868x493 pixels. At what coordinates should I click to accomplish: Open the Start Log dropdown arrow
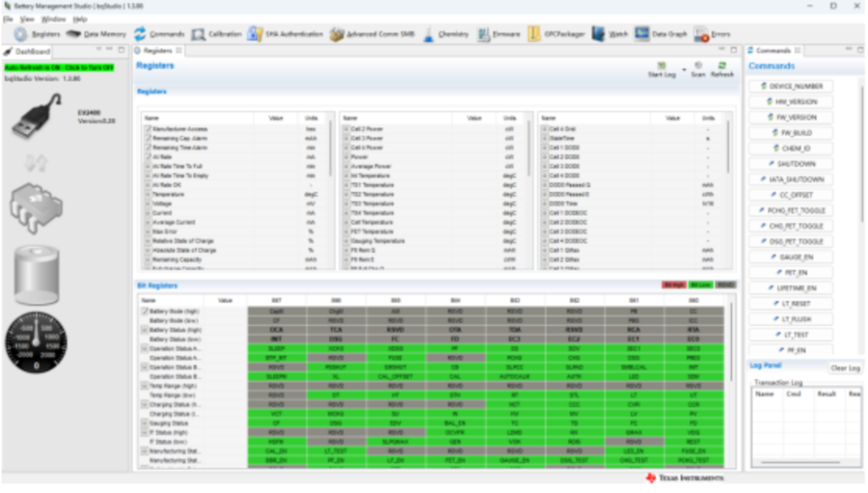tap(684, 71)
